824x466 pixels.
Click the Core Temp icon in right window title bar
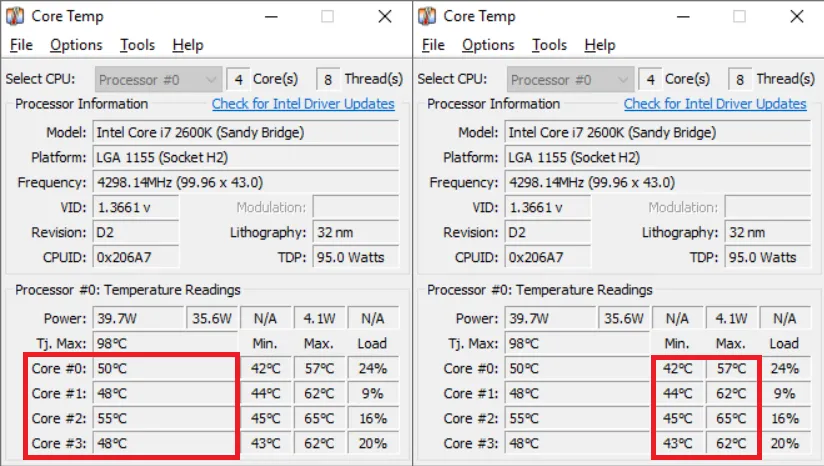pyautogui.click(x=428, y=16)
